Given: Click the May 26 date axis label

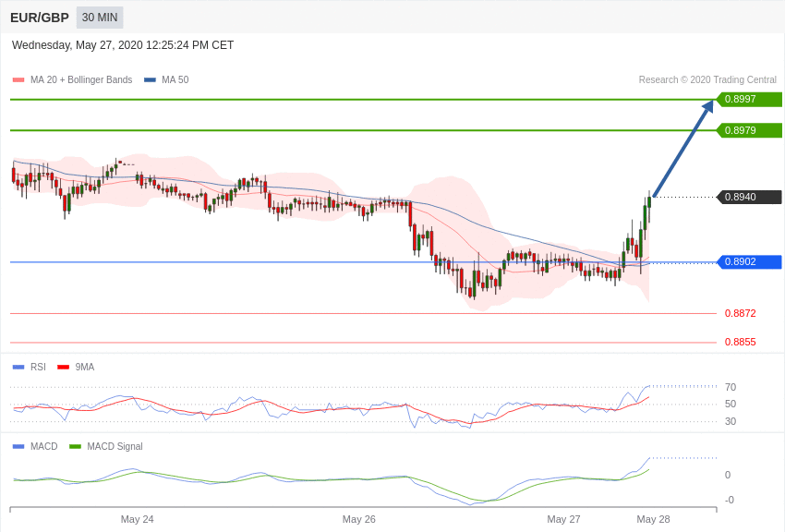Looking at the screenshot, I should click(x=359, y=519).
